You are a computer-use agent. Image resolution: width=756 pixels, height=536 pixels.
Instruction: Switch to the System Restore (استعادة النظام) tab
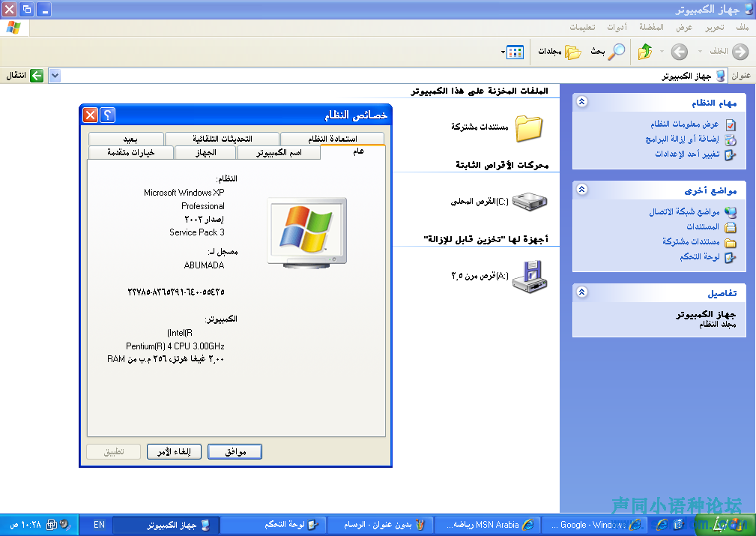point(332,139)
